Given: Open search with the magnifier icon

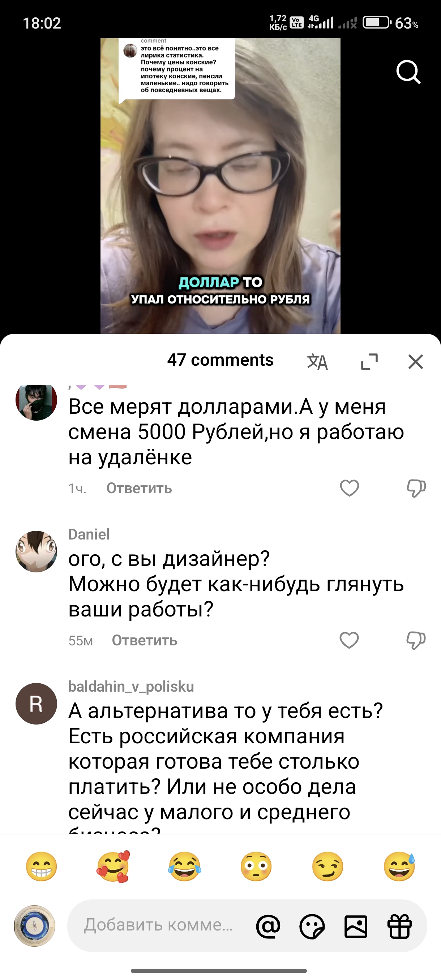Looking at the screenshot, I should coord(408,72).
